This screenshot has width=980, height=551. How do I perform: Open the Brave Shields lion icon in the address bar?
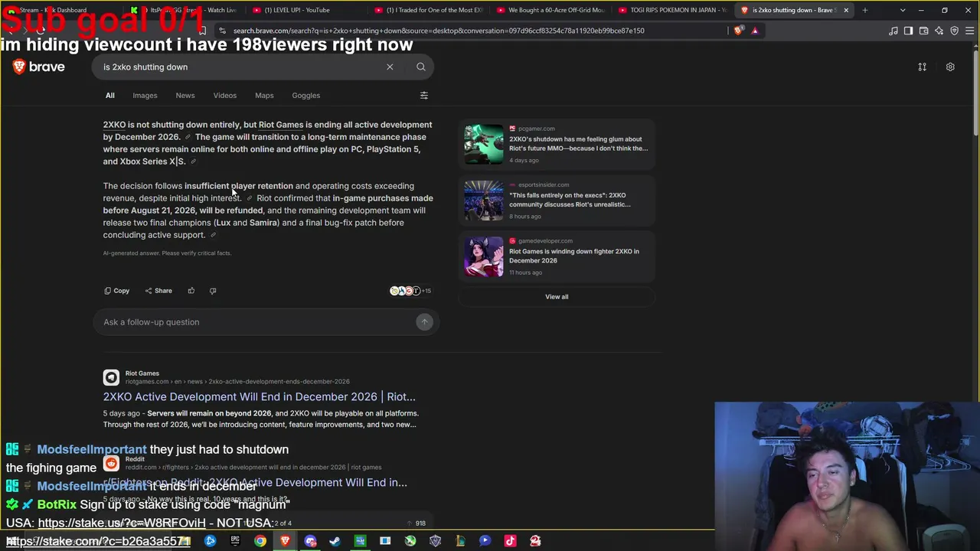pyautogui.click(x=738, y=31)
